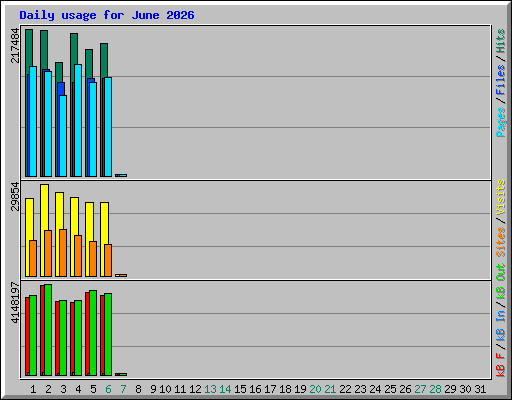Click the 4148197 kB axis value
The image size is (512, 400).
coord(15,303)
